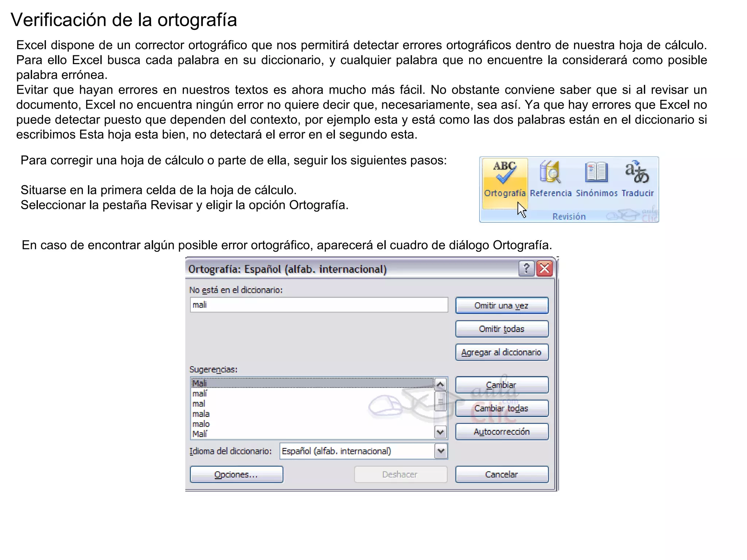This screenshot has height=560, width=747.
Task: Close the Ortografía dialog with the red X
Action: (x=545, y=269)
